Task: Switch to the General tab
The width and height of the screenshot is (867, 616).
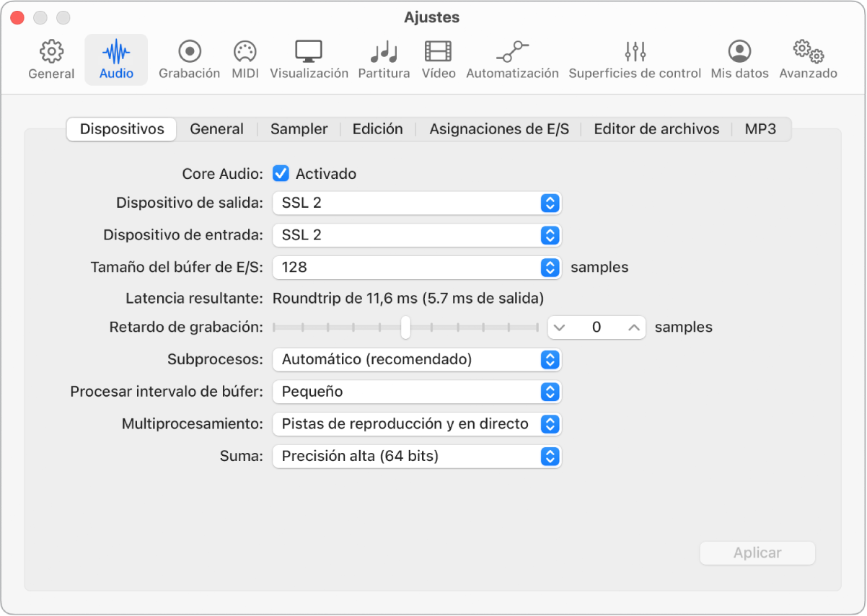Action: (216, 129)
